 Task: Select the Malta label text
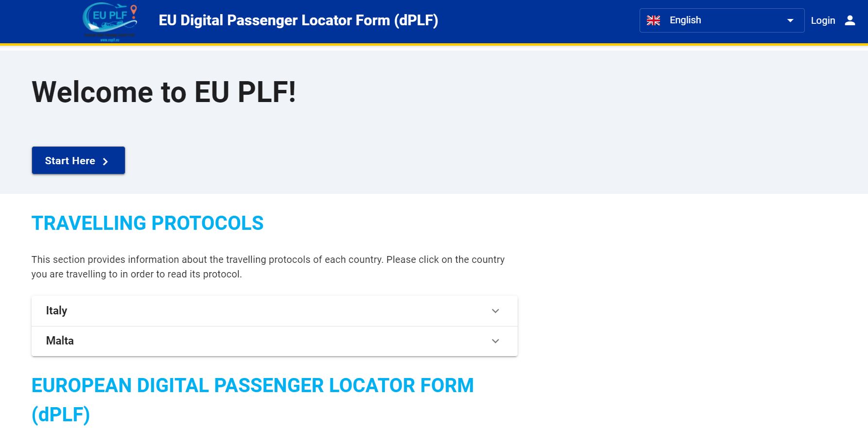60,341
